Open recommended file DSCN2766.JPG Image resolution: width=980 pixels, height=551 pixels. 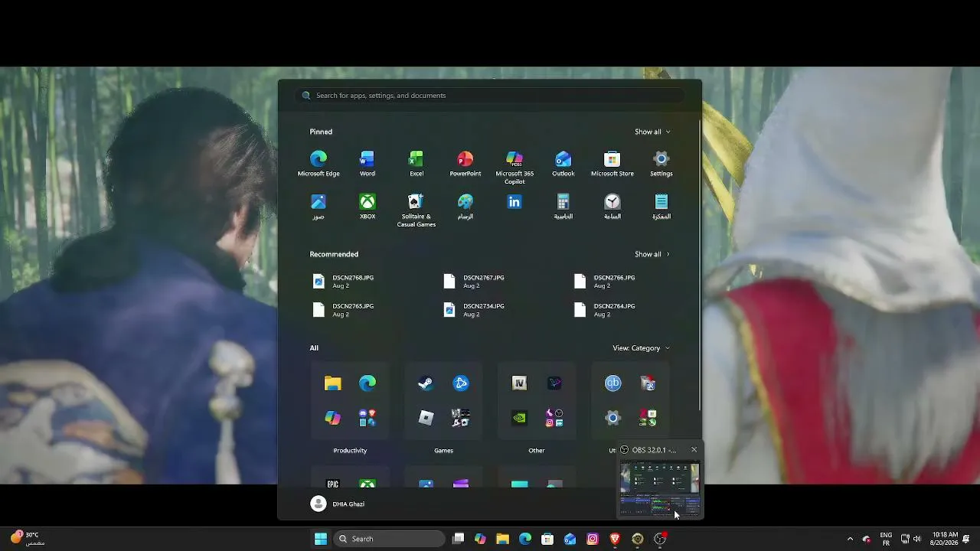[x=605, y=282]
